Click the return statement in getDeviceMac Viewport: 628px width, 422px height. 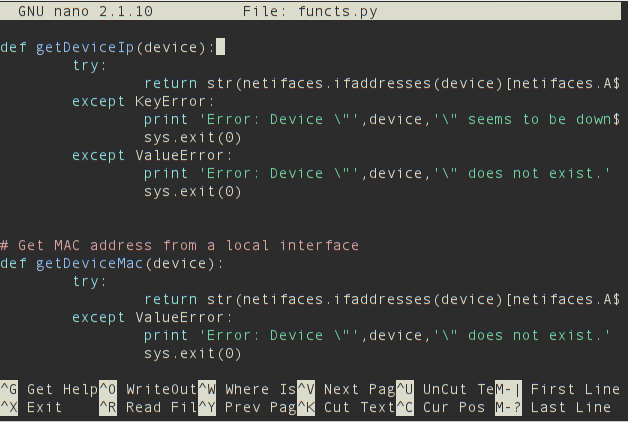(x=382, y=299)
